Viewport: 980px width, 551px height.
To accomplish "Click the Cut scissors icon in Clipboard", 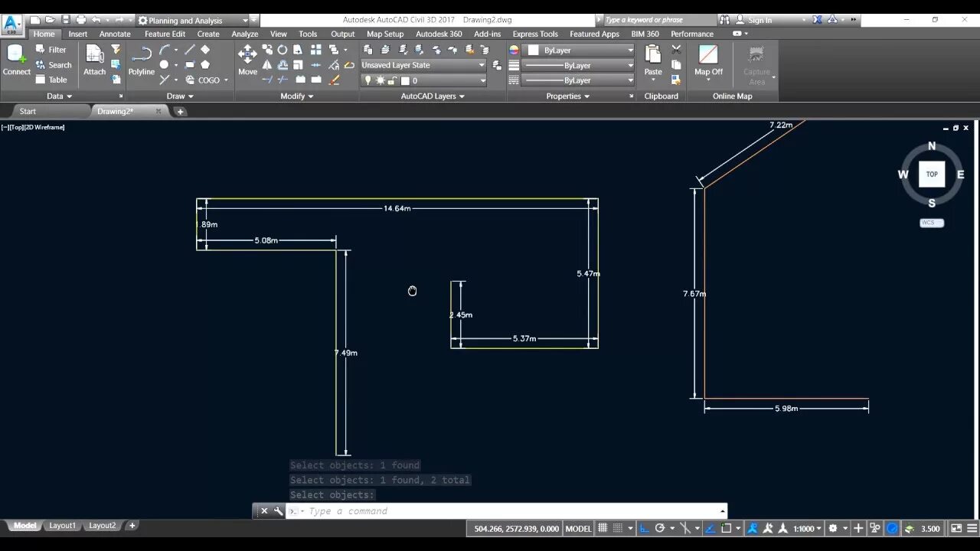I will pos(676,50).
